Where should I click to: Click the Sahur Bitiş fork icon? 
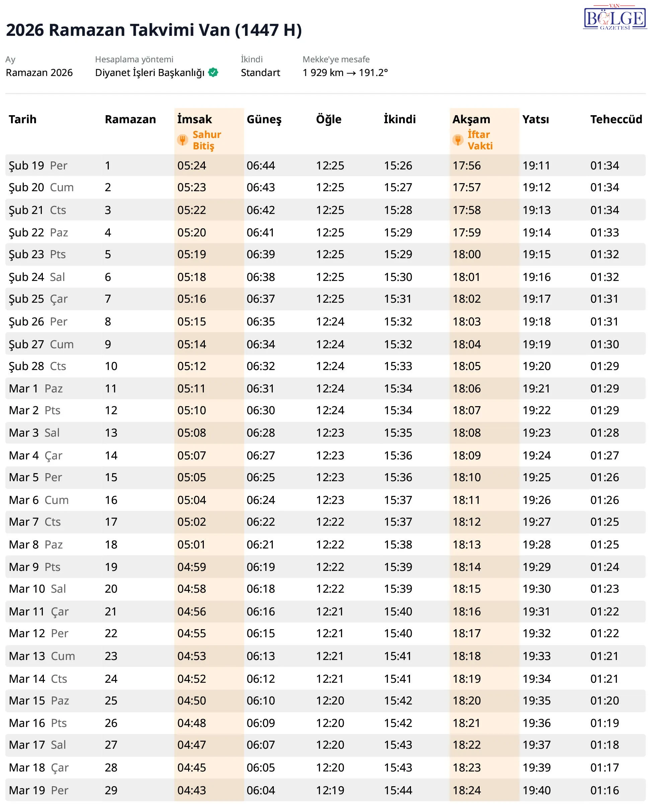point(183,140)
